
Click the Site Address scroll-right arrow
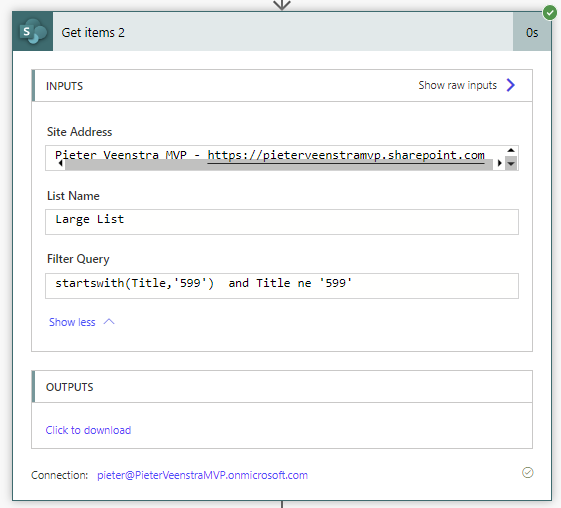click(x=499, y=163)
